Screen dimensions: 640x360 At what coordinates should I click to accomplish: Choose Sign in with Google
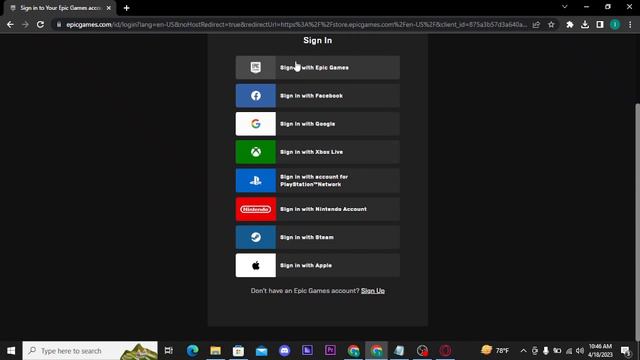[318, 124]
